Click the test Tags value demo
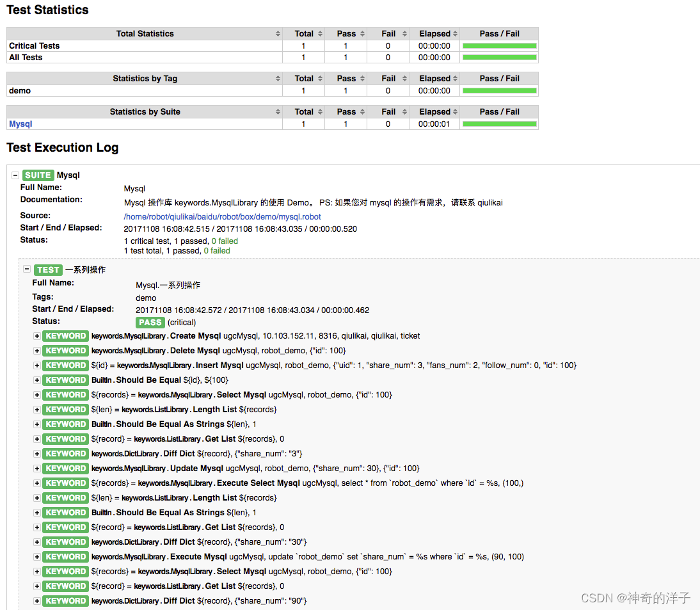The image size is (700, 610). pyautogui.click(x=146, y=298)
